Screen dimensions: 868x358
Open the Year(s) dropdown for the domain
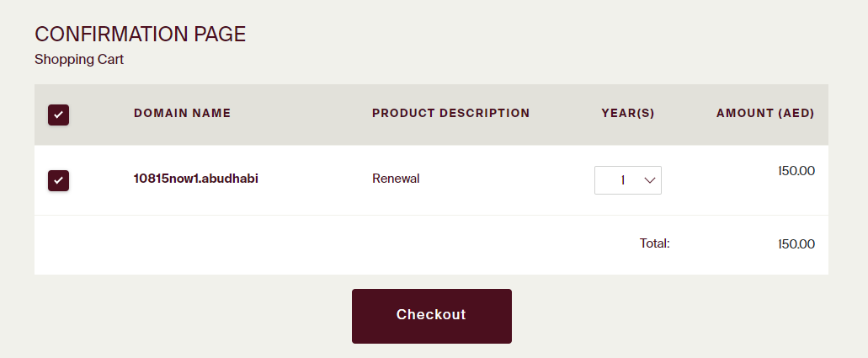pyautogui.click(x=627, y=180)
